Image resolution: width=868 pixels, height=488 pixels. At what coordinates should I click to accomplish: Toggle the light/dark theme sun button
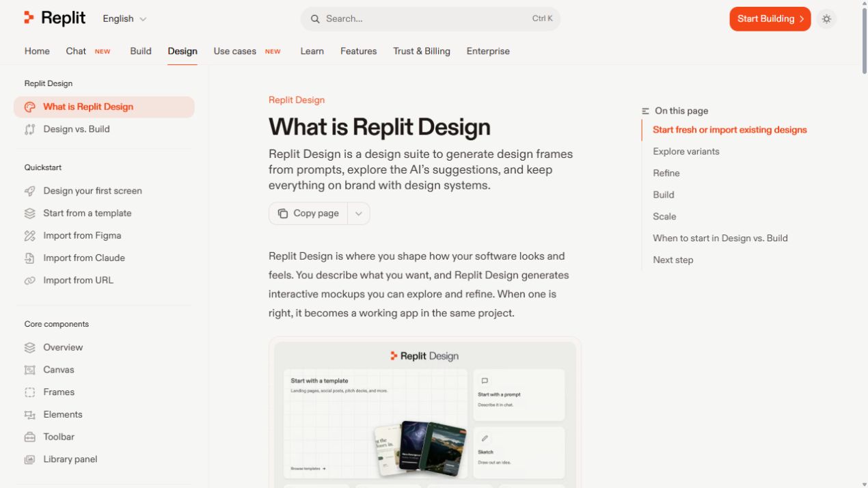826,19
